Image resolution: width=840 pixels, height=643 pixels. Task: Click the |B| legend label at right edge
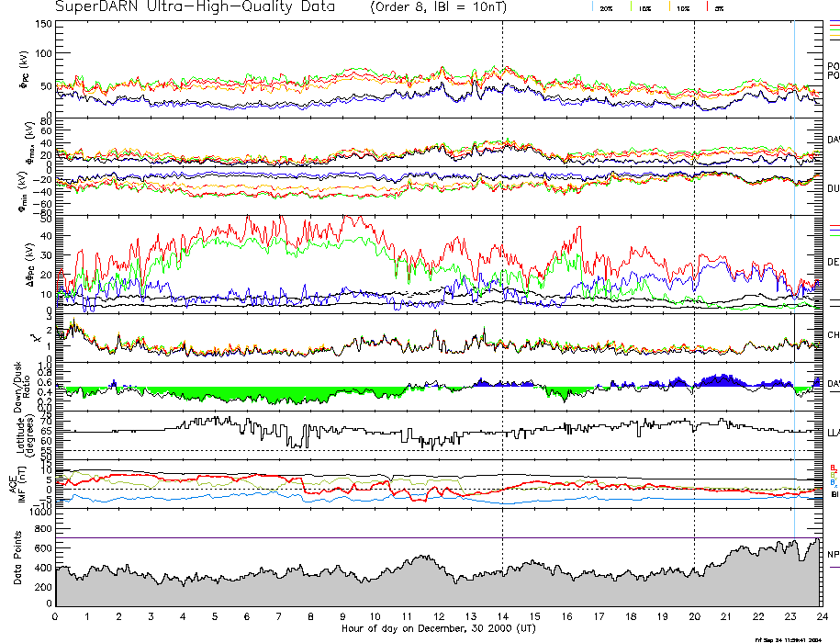[x=834, y=494]
